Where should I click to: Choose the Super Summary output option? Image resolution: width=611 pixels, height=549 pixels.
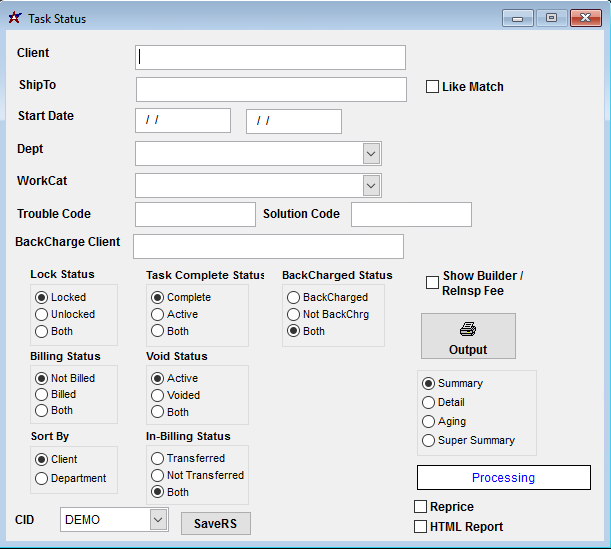pos(429,440)
